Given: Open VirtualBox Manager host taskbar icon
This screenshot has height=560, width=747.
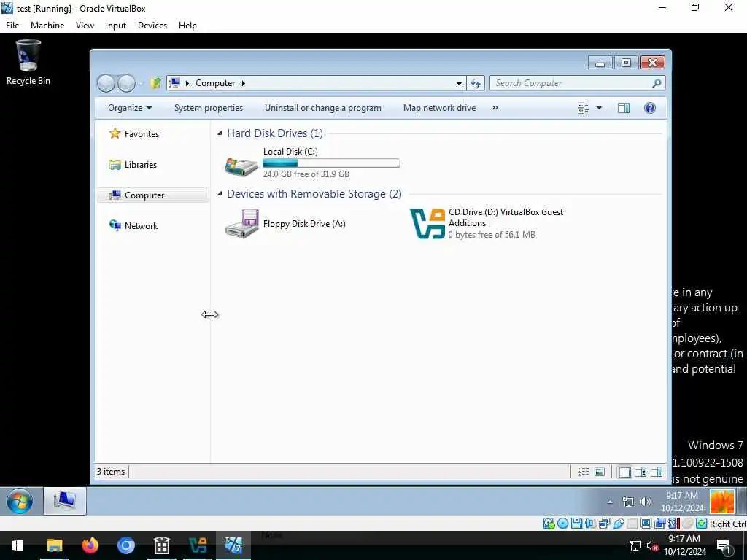Looking at the screenshot, I should click(198, 545).
